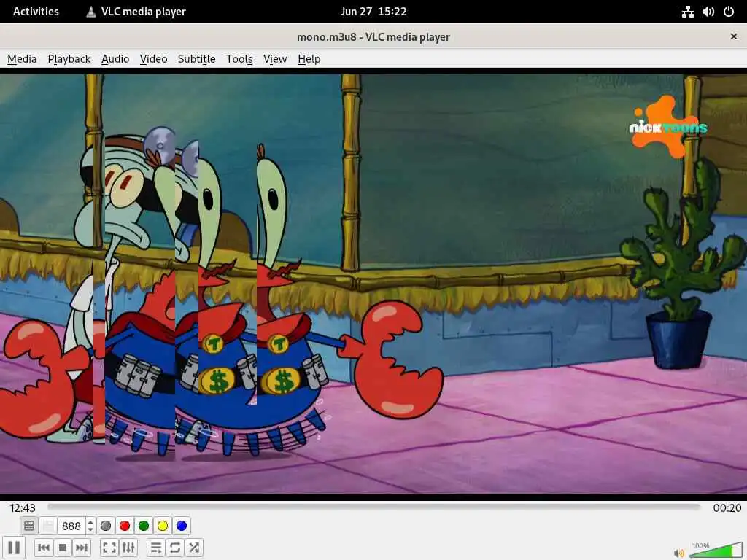Toggle random shuffle playback
Viewport: 747px width, 560px height.
pyautogui.click(x=194, y=548)
